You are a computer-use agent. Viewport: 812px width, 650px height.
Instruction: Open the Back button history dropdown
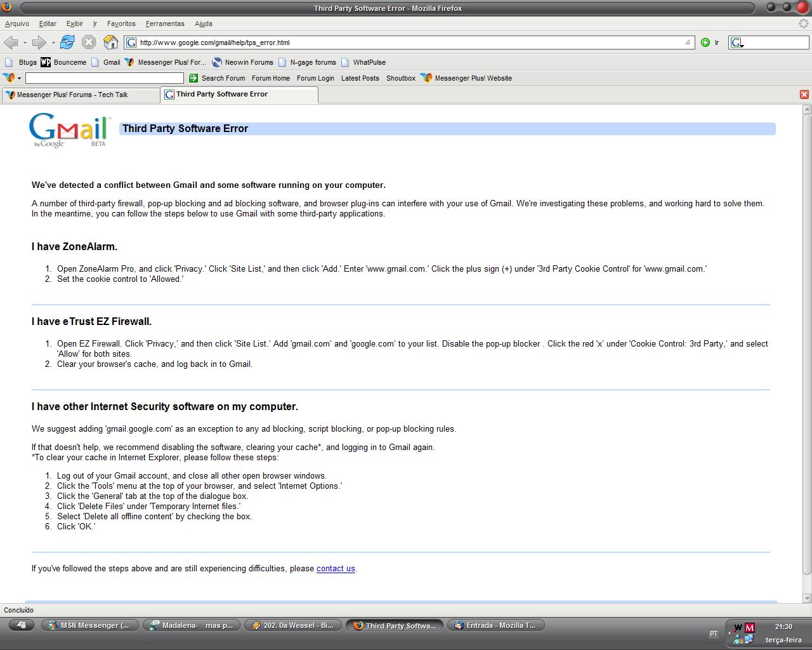(25, 43)
